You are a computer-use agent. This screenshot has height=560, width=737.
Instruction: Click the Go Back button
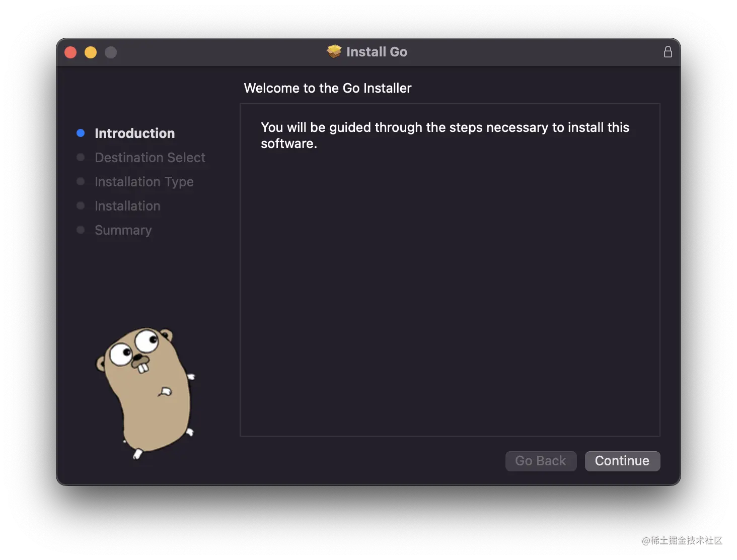coord(541,461)
